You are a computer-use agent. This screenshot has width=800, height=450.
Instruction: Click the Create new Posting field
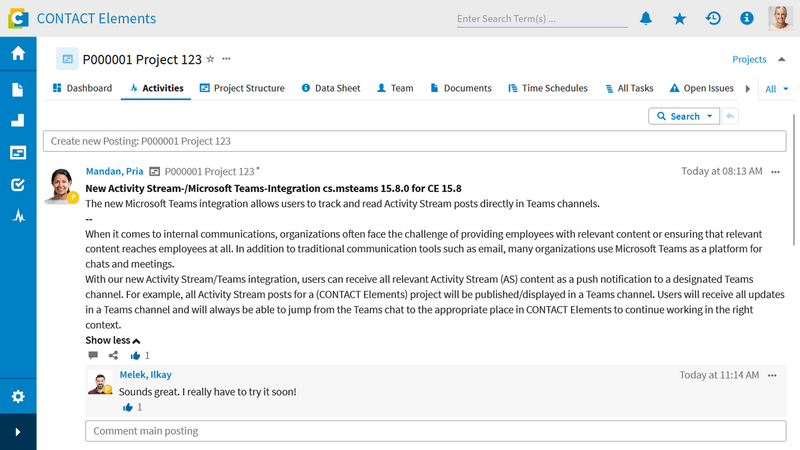(x=414, y=141)
